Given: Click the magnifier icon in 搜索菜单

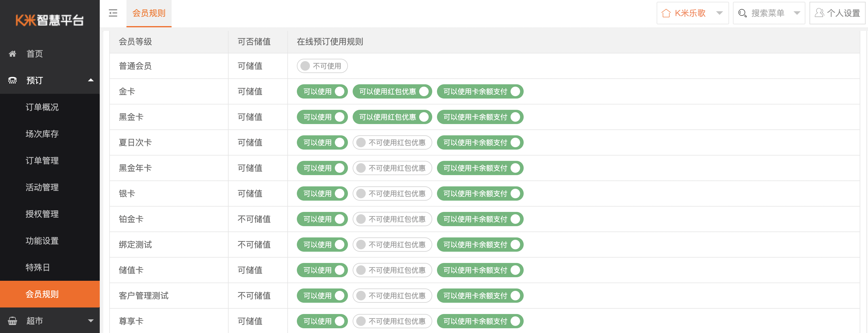Looking at the screenshot, I should coord(742,13).
